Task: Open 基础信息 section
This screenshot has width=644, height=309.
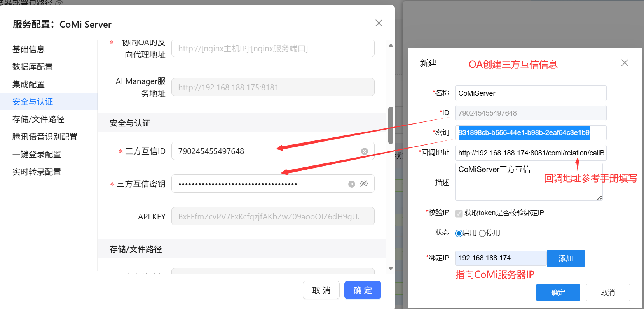Action: click(x=28, y=49)
